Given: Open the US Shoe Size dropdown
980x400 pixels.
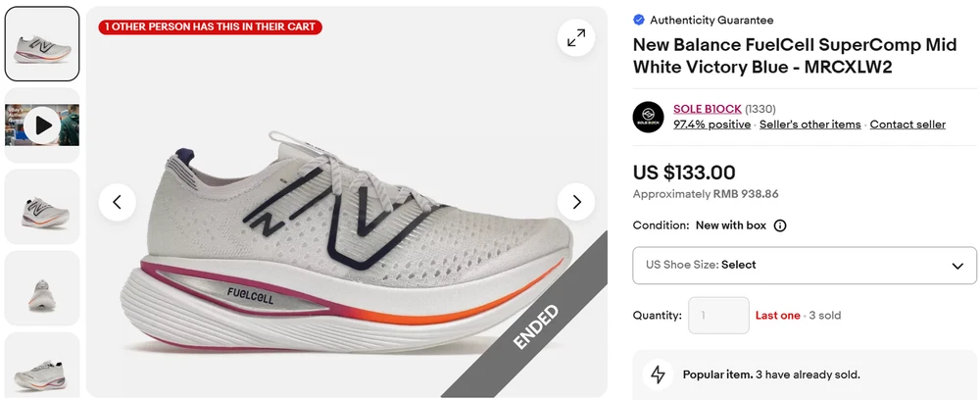Looking at the screenshot, I should pyautogui.click(x=804, y=265).
